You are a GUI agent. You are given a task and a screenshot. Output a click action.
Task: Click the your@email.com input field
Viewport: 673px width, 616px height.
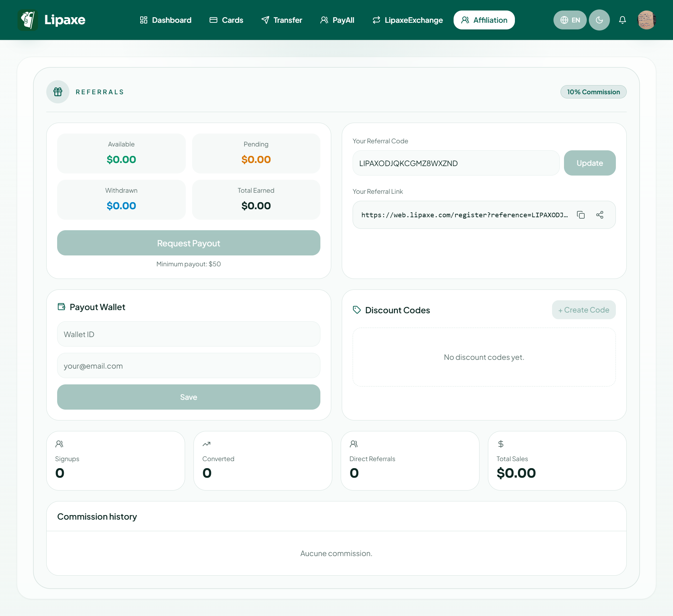coord(189,365)
